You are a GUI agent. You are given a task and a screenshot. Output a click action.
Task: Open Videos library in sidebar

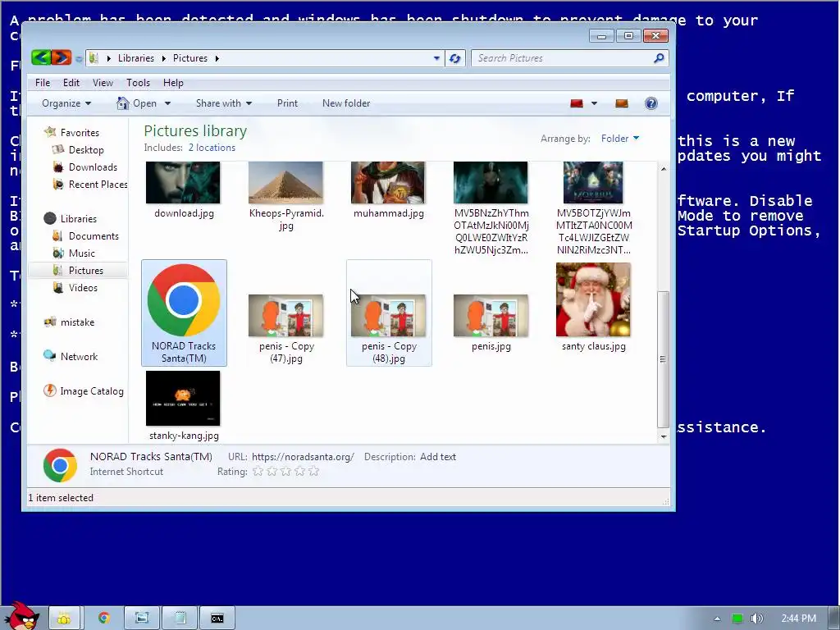tap(83, 287)
